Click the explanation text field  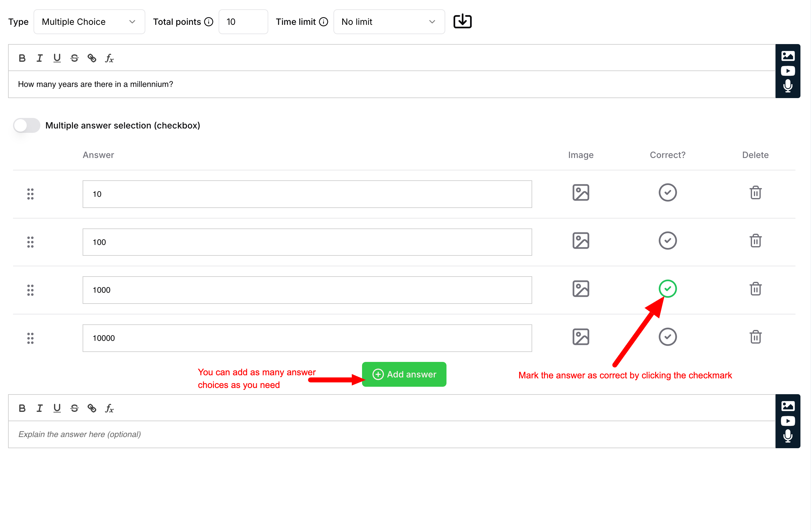[x=391, y=434]
